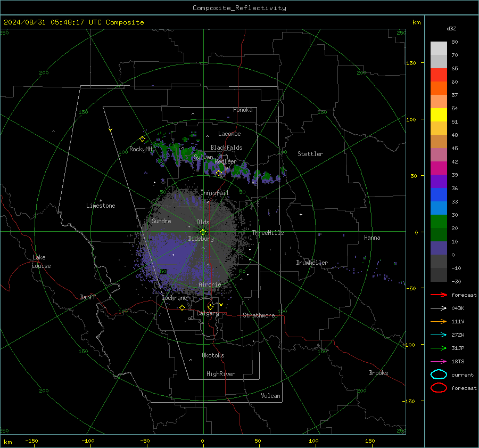Click the yellow diamond marker near RockyMH
The width and height of the screenshot is (479, 448).
coord(142,139)
